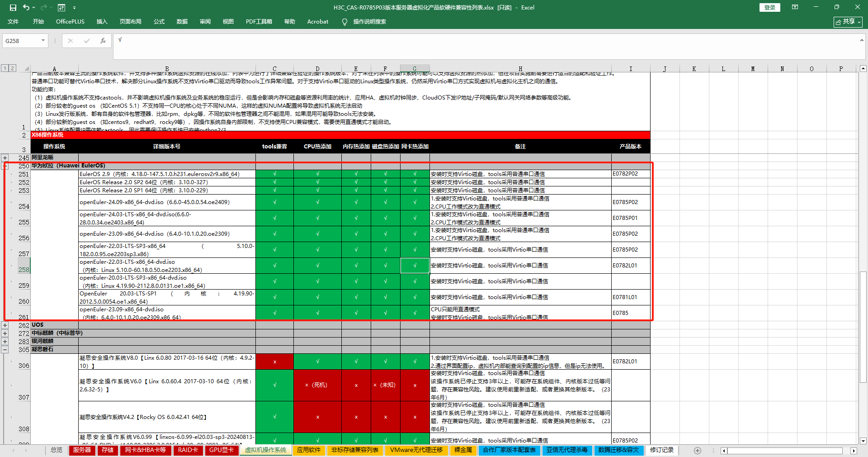This screenshot has width=868, height=457.
Task: Click the 登录 sign-in button
Action: [769, 8]
